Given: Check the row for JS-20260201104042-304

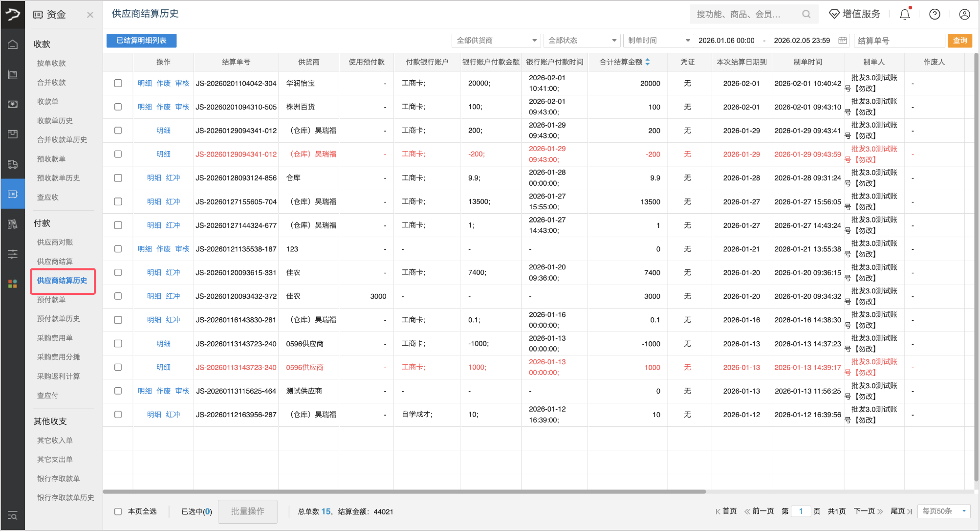Looking at the screenshot, I should [x=118, y=83].
